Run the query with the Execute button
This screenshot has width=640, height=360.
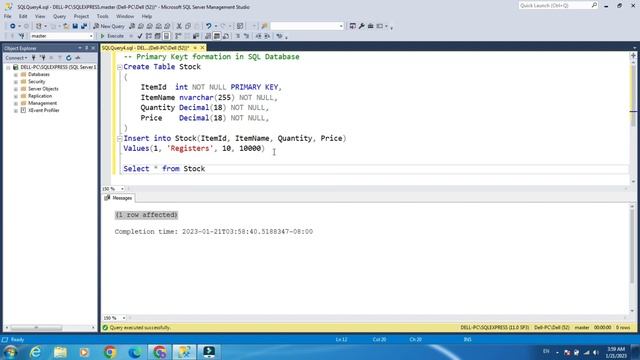tap(112, 36)
